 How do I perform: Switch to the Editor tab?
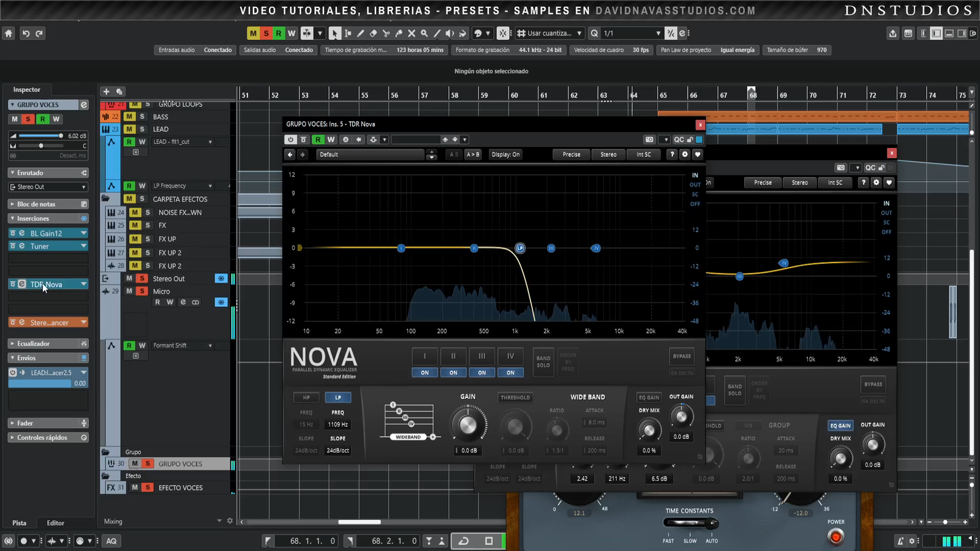point(55,523)
